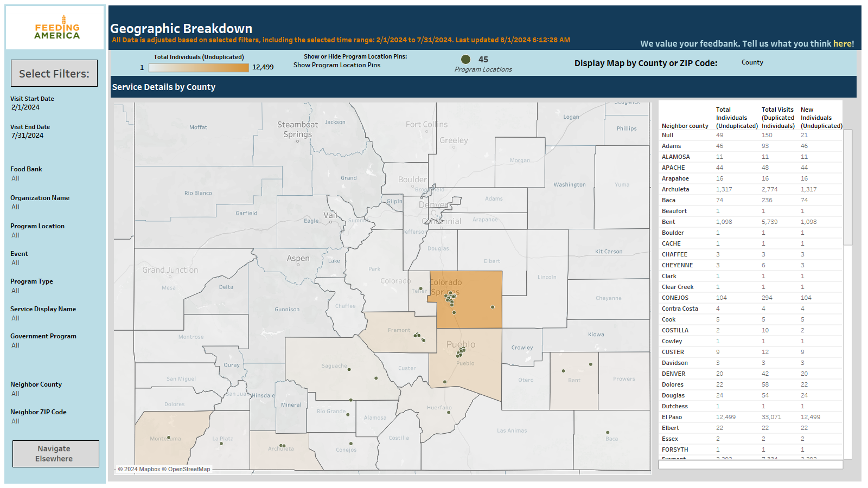Click the 5,739 total visits value
This screenshot has height=488, width=868.
769,222
